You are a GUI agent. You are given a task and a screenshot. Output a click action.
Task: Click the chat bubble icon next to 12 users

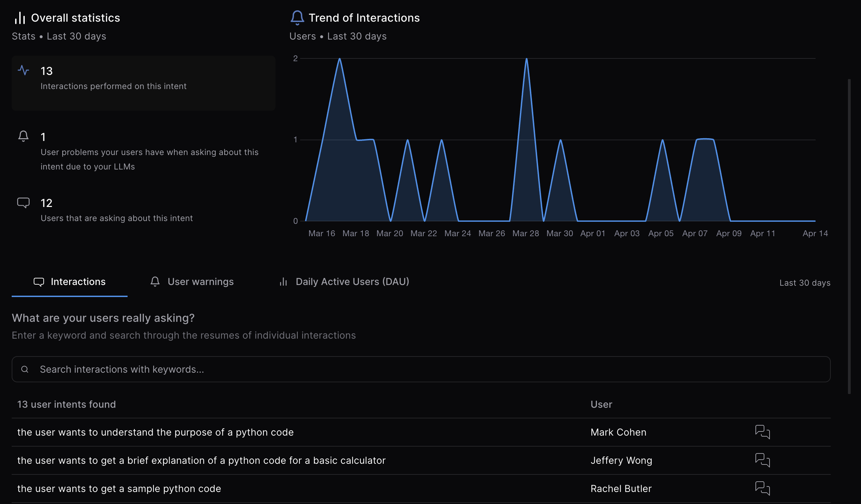[x=23, y=202]
